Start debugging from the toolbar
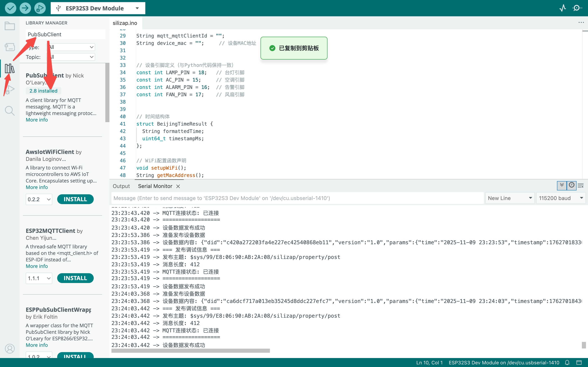Screen dimensions: 588x367 click(x=40, y=8)
